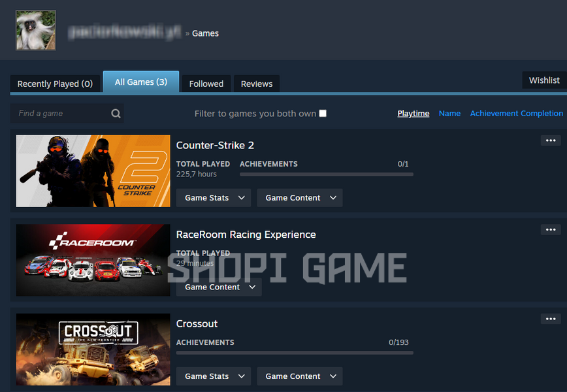Screen dimensions: 567x392
Task: Toggle the 'Filter to games you both own' checkbox
Action: pos(323,113)
